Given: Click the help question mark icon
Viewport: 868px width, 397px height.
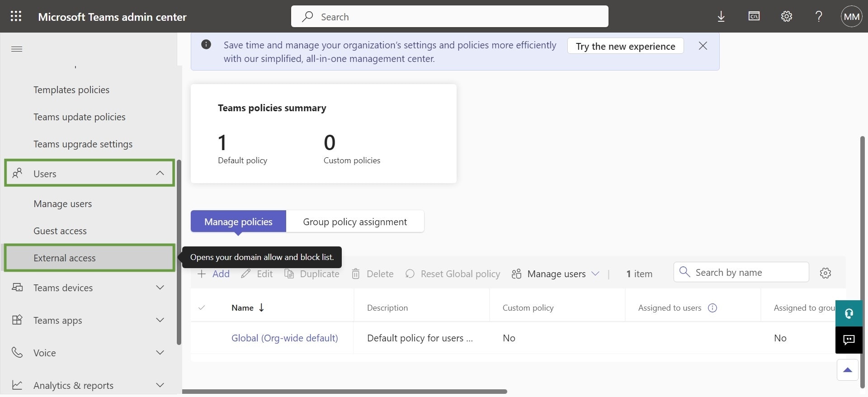Looking at the screenshot, I should [x=819, y=17].
